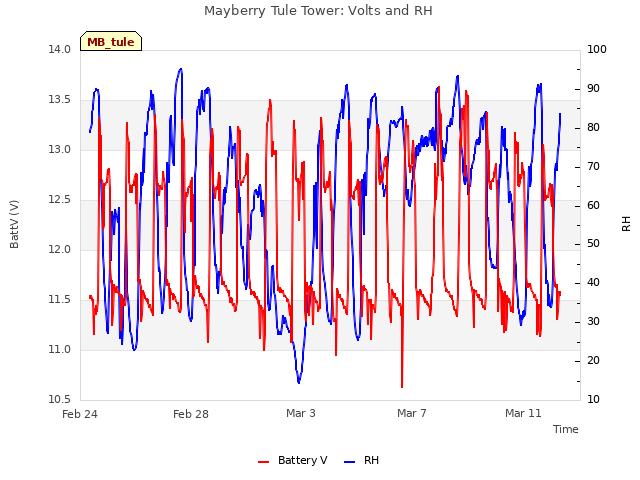Viewport: 640px width, 480px height.
Task: Click the 13.5 voltage tick label
Action: coord(60,100)
